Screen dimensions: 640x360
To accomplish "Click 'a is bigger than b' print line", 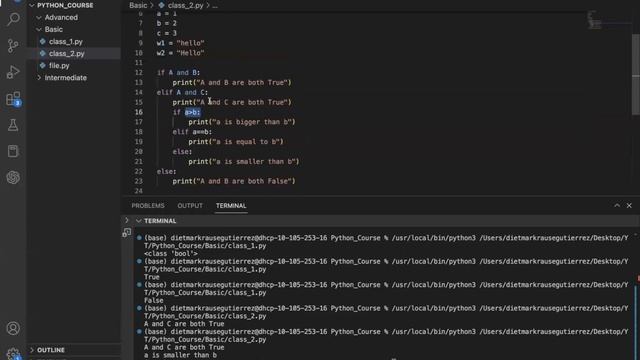I will click(x=242, y=122).
